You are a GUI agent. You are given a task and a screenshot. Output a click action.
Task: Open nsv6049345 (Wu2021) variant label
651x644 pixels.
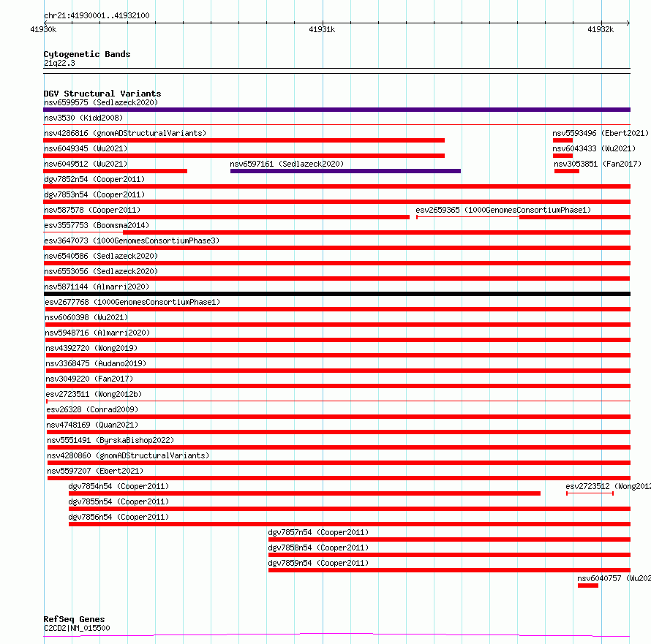[86, 148]
